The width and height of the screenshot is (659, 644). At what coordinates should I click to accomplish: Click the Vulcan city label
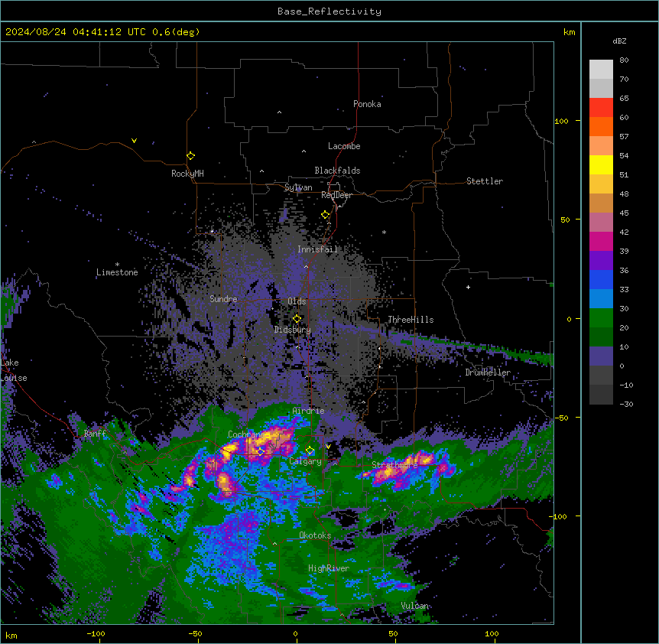click(414, 606)
